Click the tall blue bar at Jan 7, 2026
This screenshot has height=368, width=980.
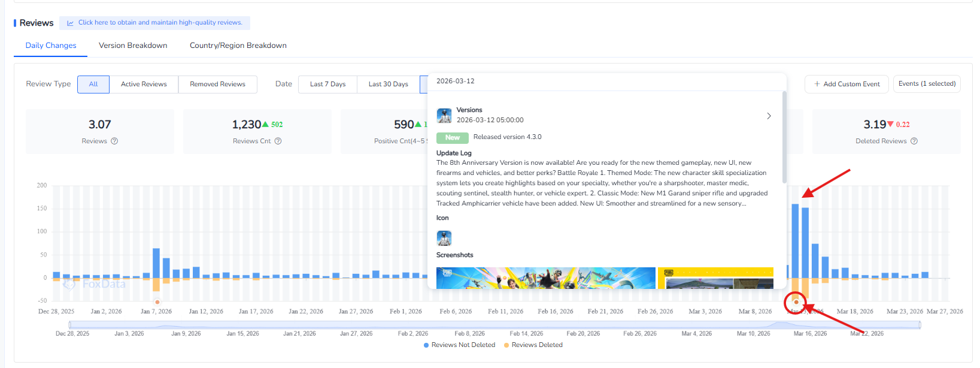click(156, 263)
